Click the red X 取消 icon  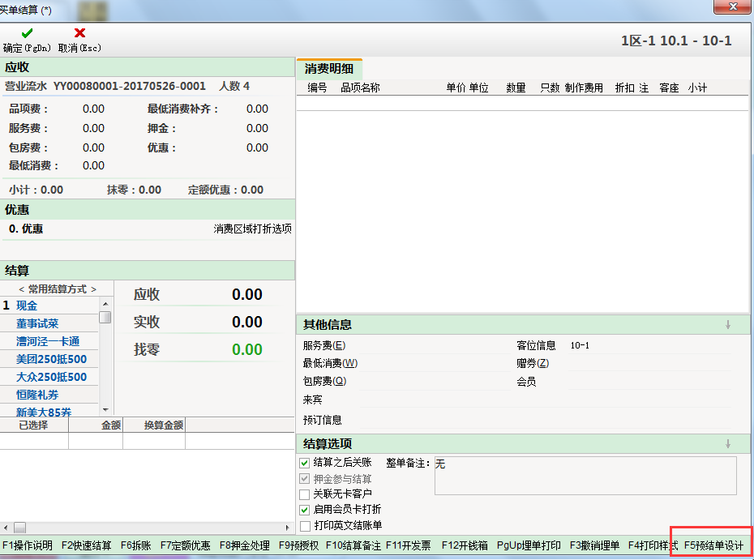click(79, 32)
